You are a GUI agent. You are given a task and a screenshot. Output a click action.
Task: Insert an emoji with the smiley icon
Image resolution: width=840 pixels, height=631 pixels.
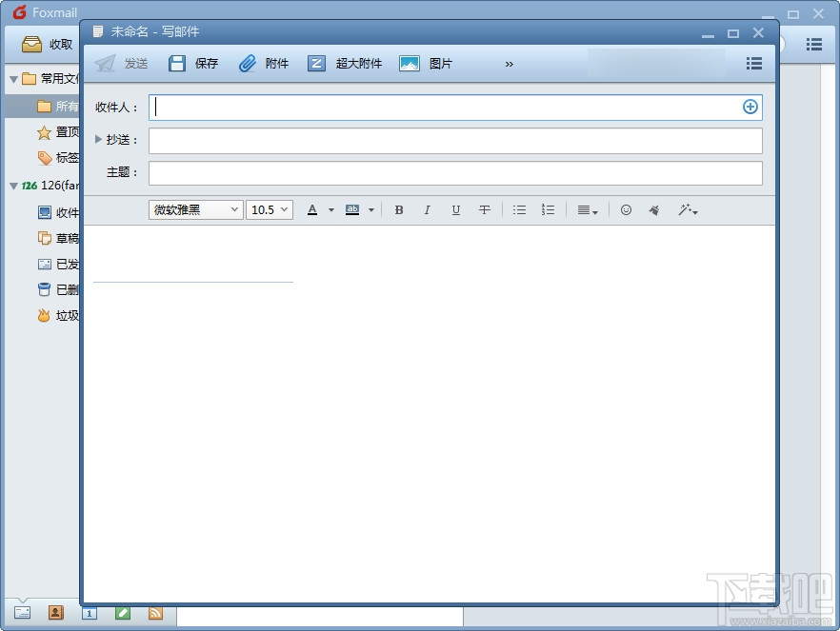click(626, 209)
